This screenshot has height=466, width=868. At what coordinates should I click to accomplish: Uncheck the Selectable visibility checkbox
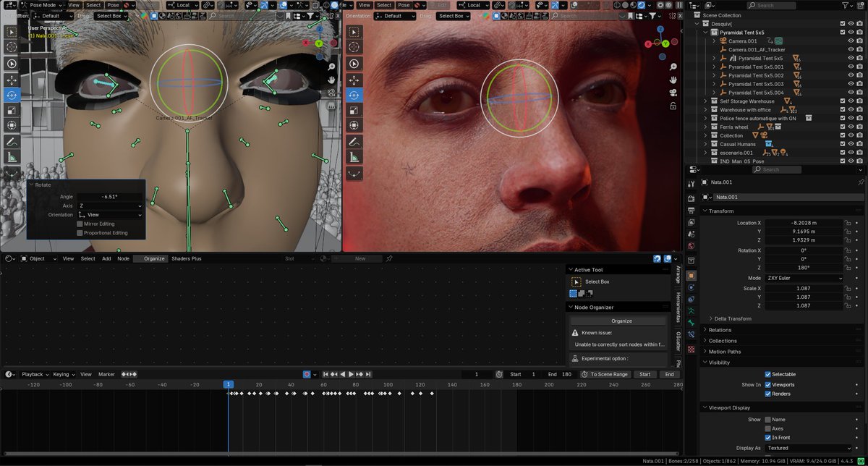point(768,374)
